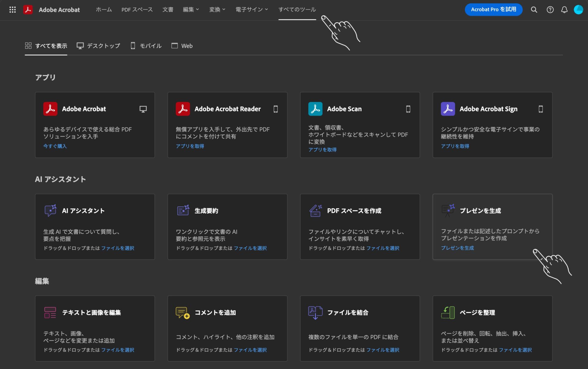Expand the 変換 dropdown menu
Image resolution: width=588 pixels, height=369 pixels.
tap(217, 10)
